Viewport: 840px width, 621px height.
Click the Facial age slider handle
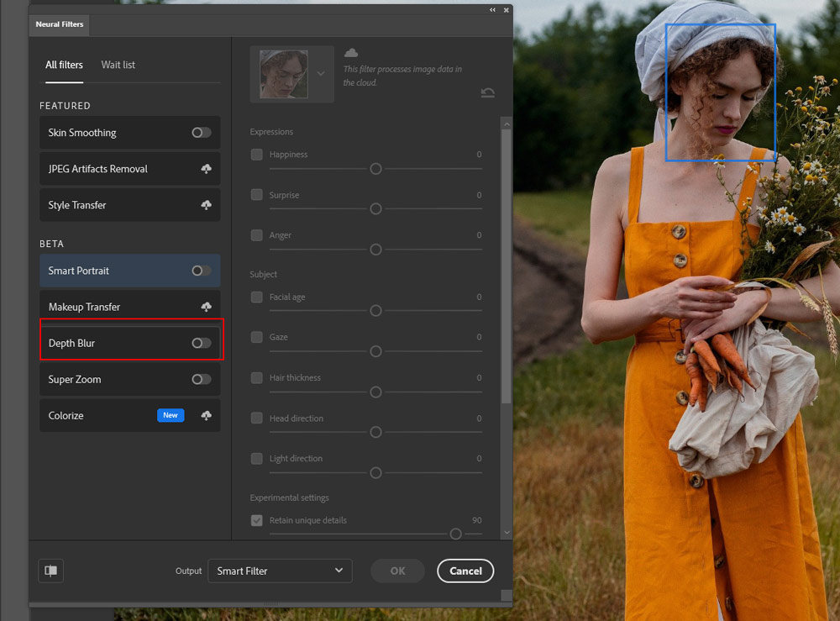click(x=374, y=311)
